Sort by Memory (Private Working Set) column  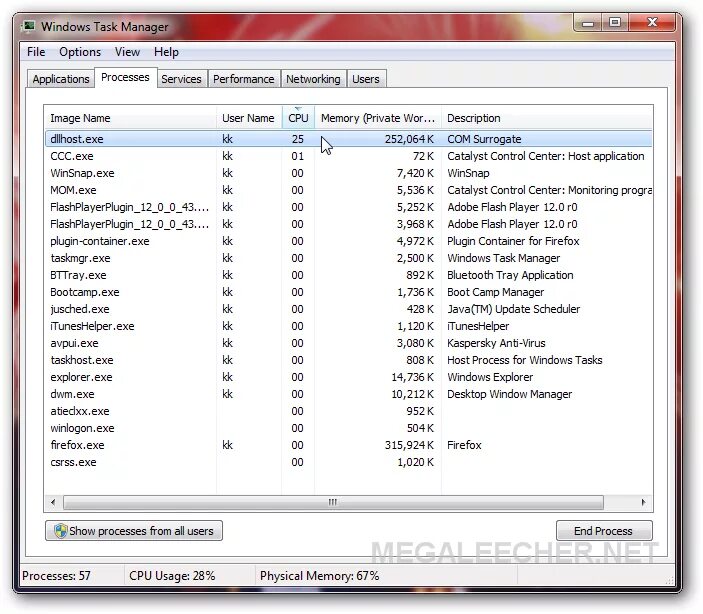click(x=378, y=118)
